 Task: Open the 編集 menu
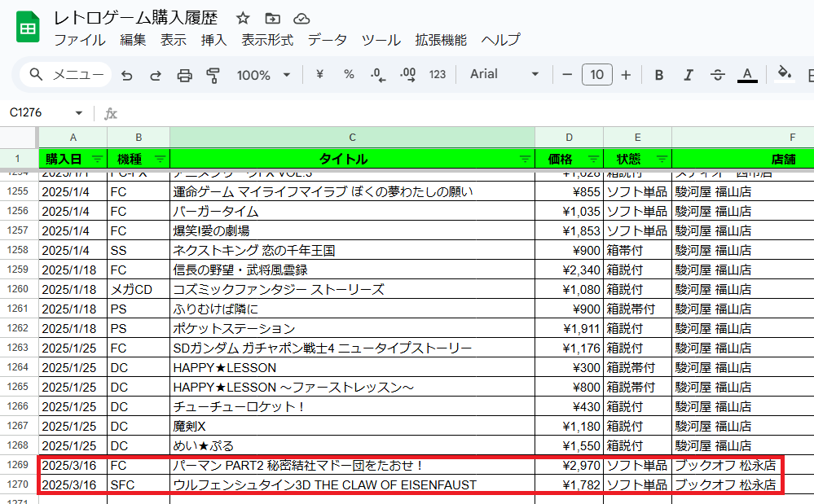tap(133, 41)
